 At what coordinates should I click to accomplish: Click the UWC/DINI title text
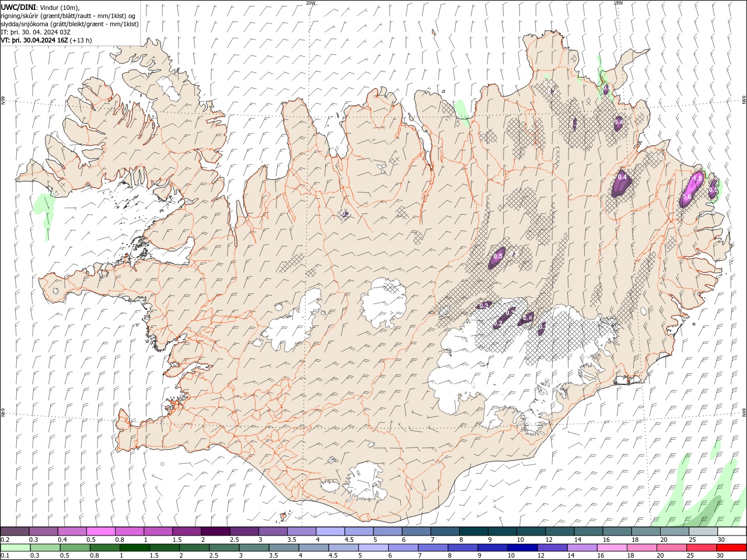[19, 6]
